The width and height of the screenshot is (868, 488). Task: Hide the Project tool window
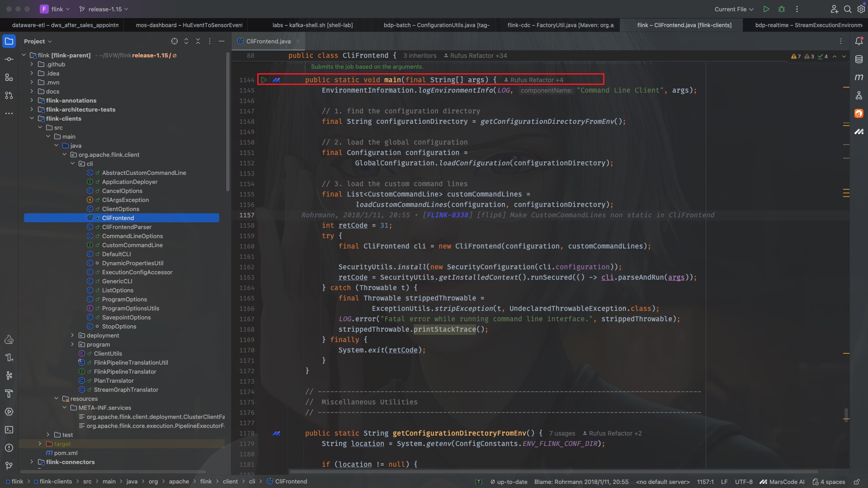click(x=222, y=41)
